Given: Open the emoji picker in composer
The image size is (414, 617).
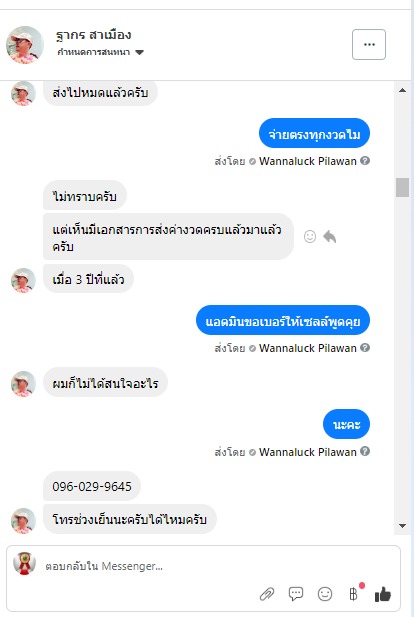Looking at the screenshot, I should tap(325, 594).
